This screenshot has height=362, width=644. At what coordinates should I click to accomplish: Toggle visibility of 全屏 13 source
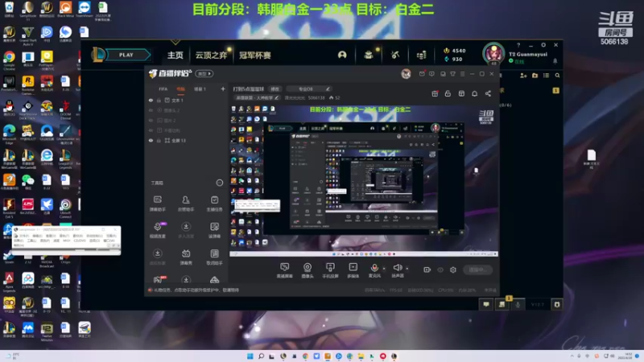point(151,140)
